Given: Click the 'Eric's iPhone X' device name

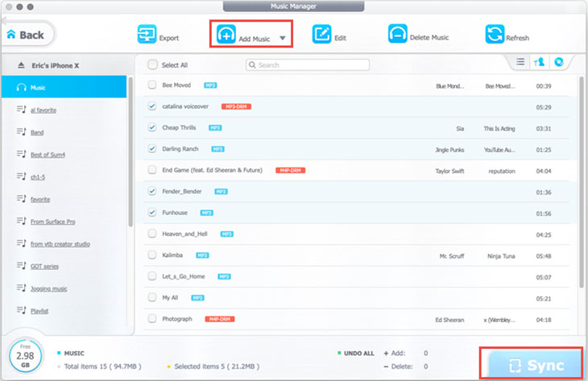Looking at the screenshot, I should click(x=55, y=65).
